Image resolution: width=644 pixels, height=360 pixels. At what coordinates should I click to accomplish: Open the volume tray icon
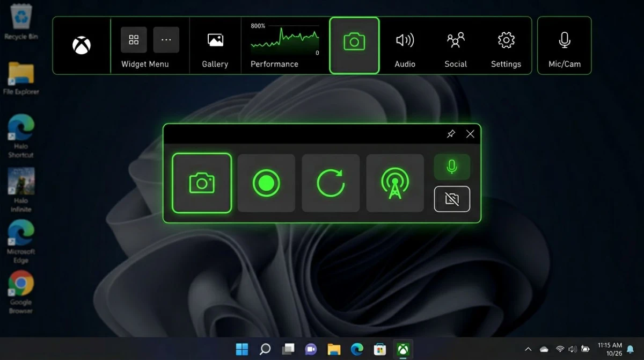point(572,349)
